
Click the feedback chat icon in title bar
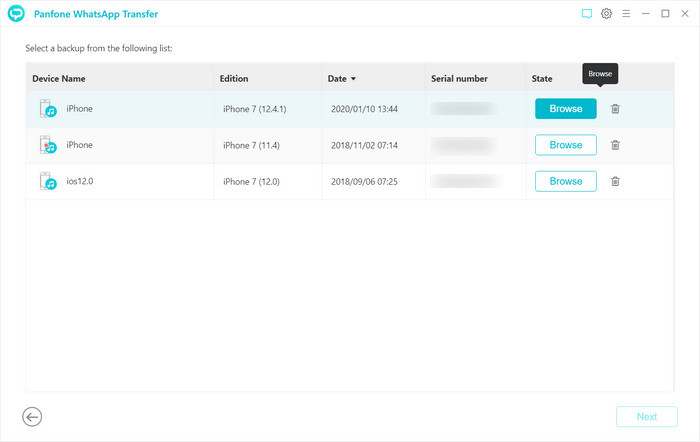point(587,14)
